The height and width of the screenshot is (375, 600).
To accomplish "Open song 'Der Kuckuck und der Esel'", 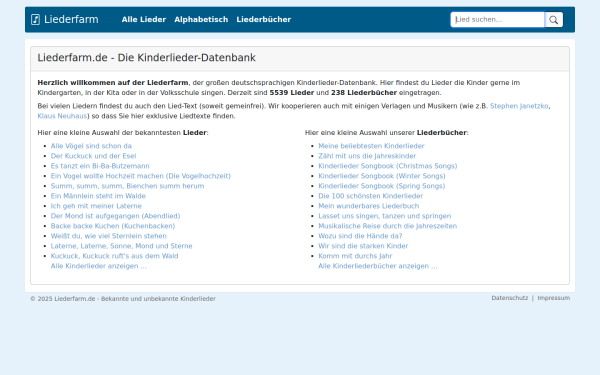I will (x=93, y=156).
